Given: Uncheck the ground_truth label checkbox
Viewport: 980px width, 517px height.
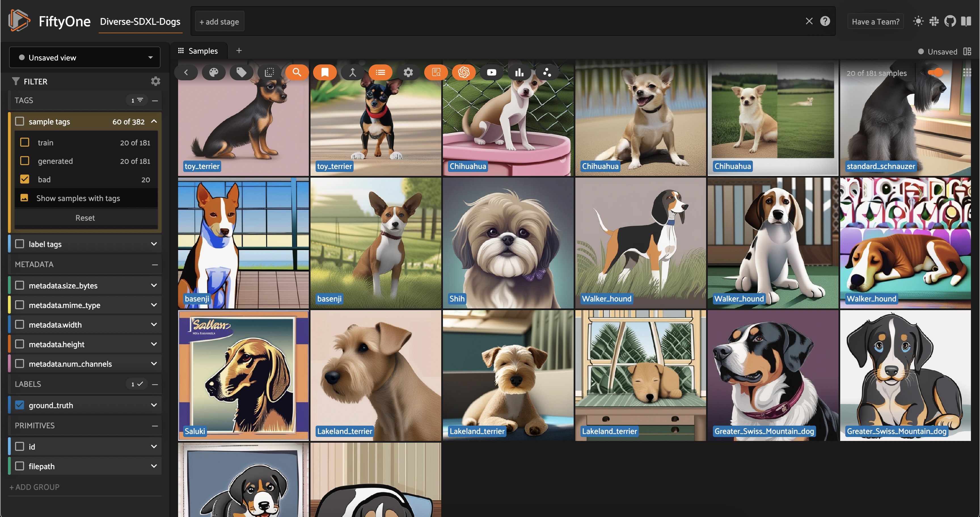Looking at the screenshot, I should (19, 405).
